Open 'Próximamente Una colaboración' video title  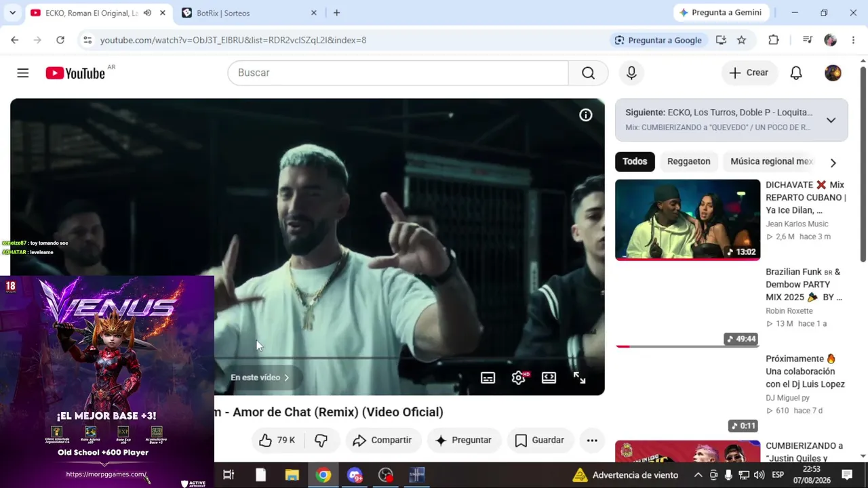pos(806,371)
